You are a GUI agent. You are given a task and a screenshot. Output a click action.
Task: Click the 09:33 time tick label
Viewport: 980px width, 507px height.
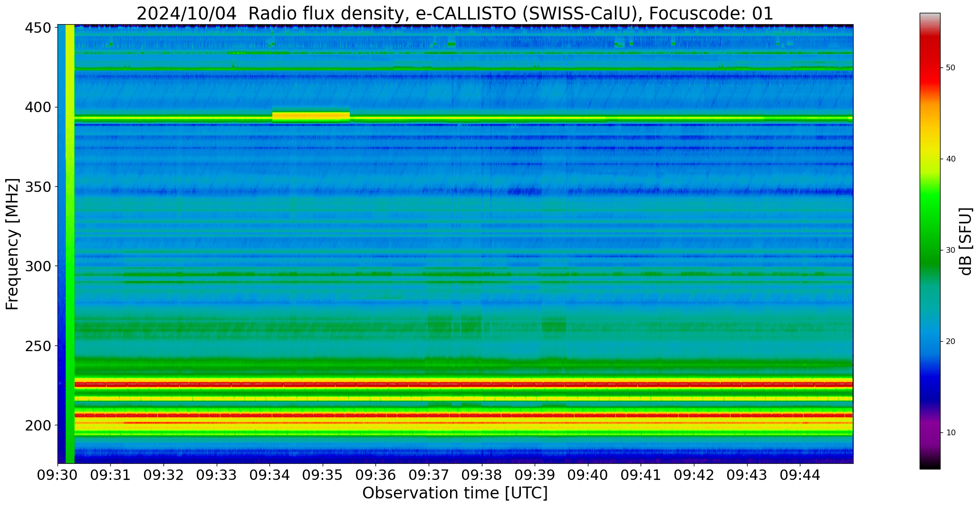coord(217,476)
